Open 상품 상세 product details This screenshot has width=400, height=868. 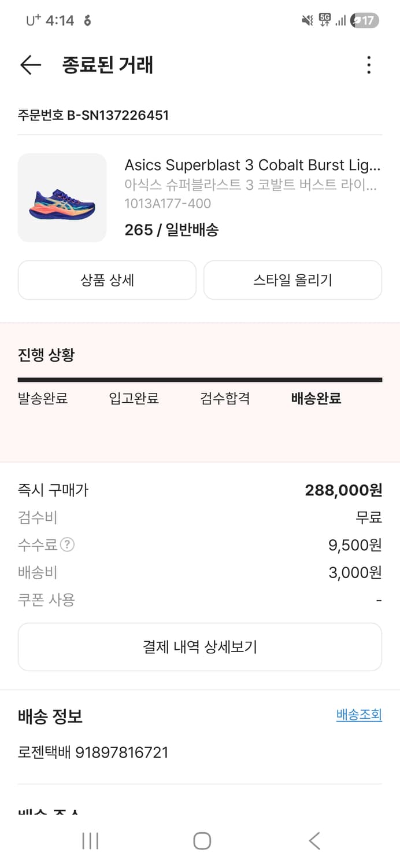point(107,280)
